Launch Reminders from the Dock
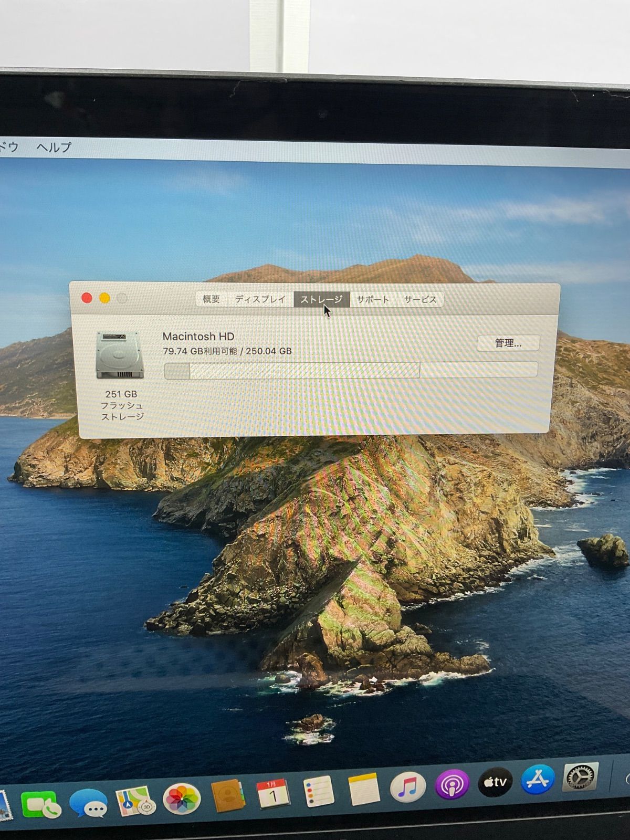The width and height of the screenshot is (630, 840). 318,791
